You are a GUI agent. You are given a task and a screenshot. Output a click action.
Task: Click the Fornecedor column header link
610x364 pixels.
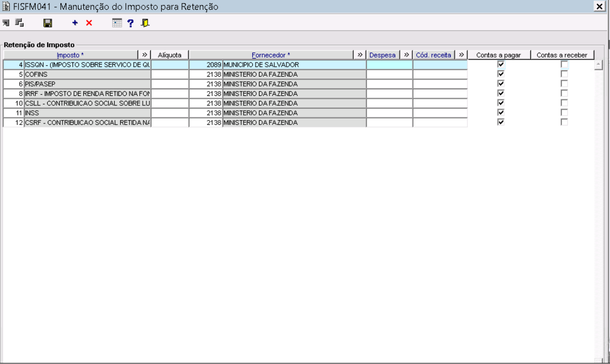[271, 55]
